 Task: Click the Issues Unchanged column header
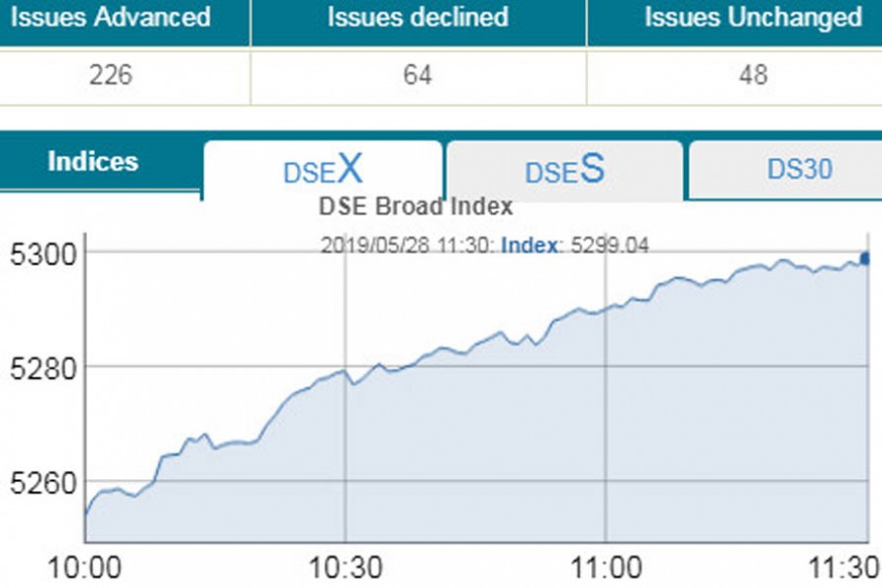(x=753, y=18)
